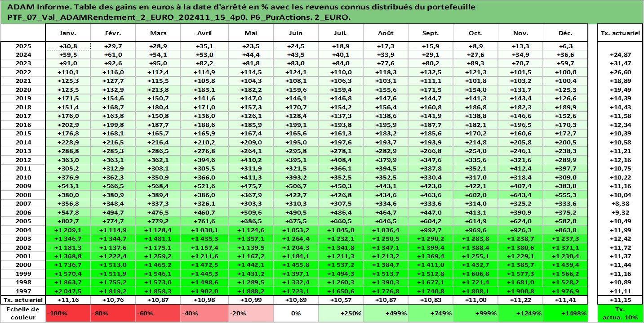The height and width of the screenshot is (323, 644).
Task: Select the -100% red color scale swatch
Action: coord(68,313)
